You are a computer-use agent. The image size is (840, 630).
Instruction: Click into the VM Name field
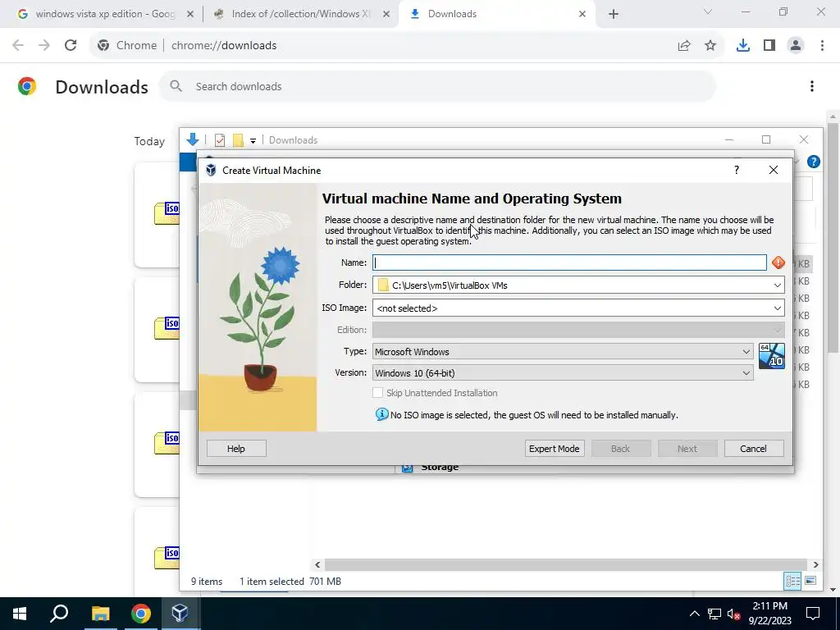click(x=569, y=262)
